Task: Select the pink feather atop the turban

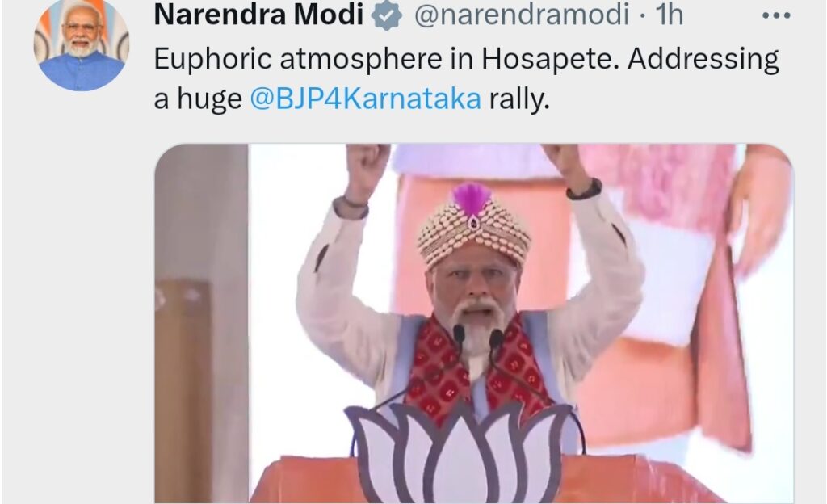Action: tap(471, 199)
